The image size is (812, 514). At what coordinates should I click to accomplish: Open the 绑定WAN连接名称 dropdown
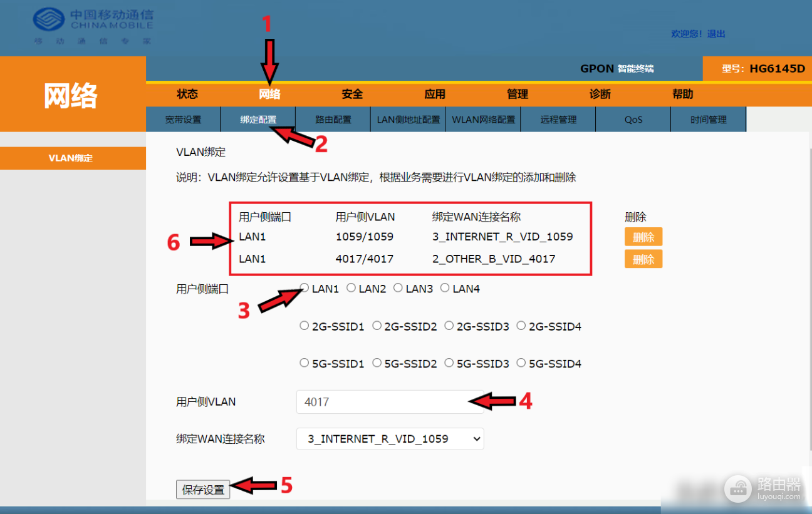390,439
